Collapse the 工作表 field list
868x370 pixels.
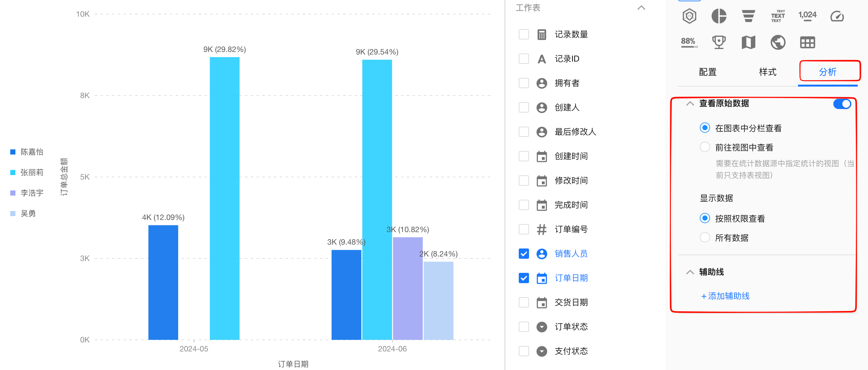point(641,8)
